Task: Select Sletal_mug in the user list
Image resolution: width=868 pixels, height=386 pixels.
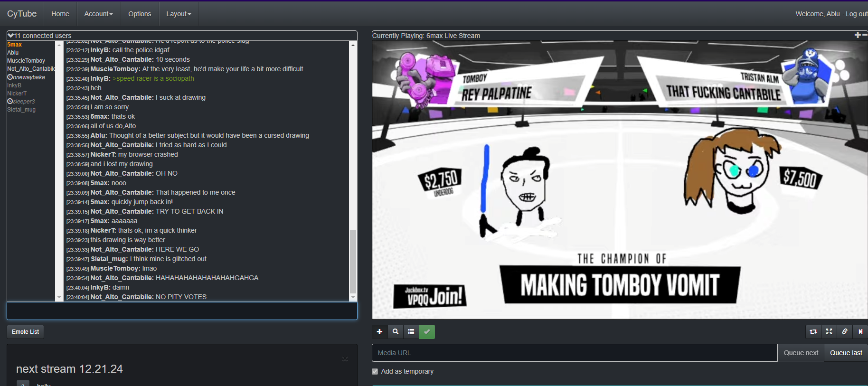Action: (21, 110)
